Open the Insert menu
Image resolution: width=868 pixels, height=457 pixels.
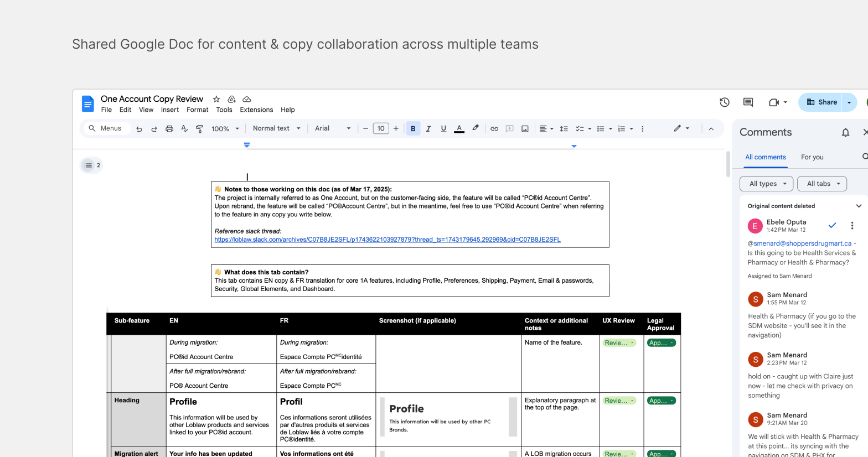point(170,110)
